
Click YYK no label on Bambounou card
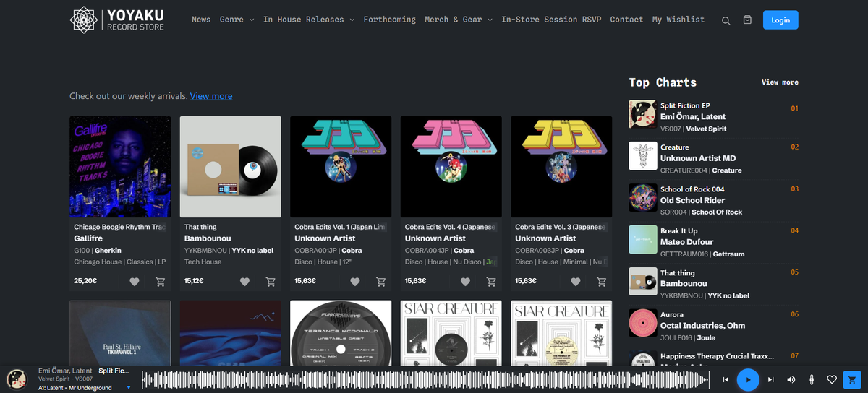point(252,251)
